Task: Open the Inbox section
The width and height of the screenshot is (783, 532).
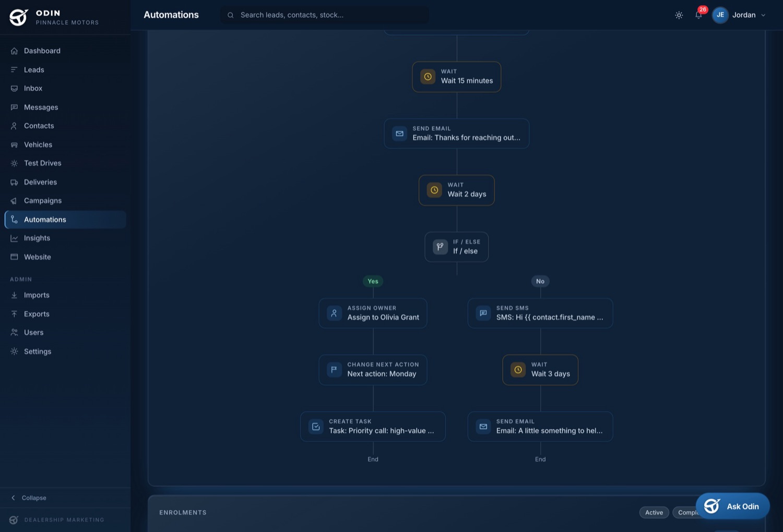Action: tap(65, 88)
